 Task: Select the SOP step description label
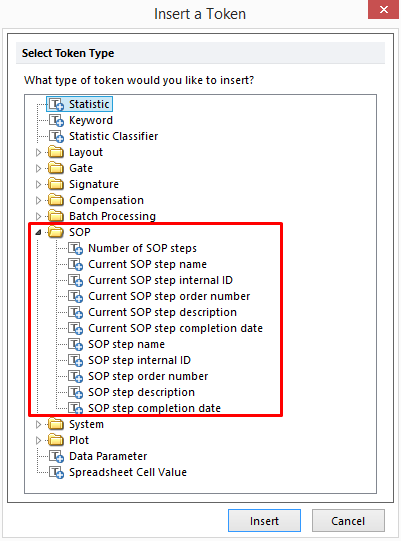point(141,392)
